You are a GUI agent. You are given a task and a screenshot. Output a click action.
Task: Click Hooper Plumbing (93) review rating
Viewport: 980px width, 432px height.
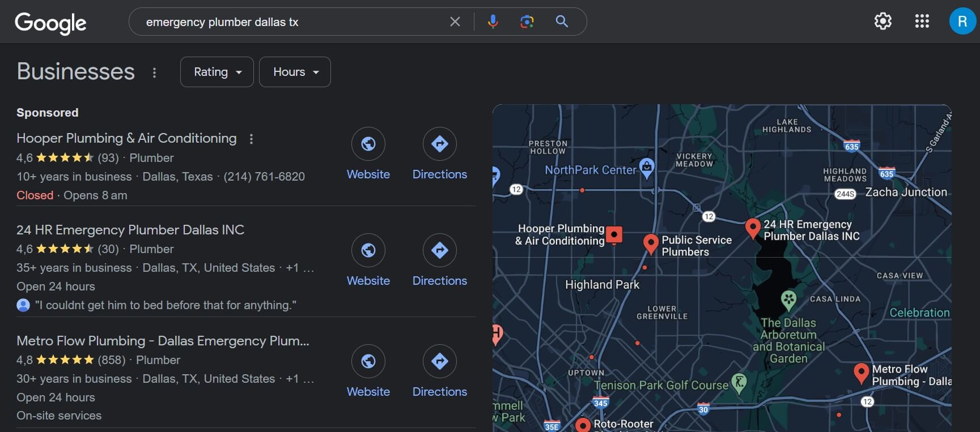(108, 158)
